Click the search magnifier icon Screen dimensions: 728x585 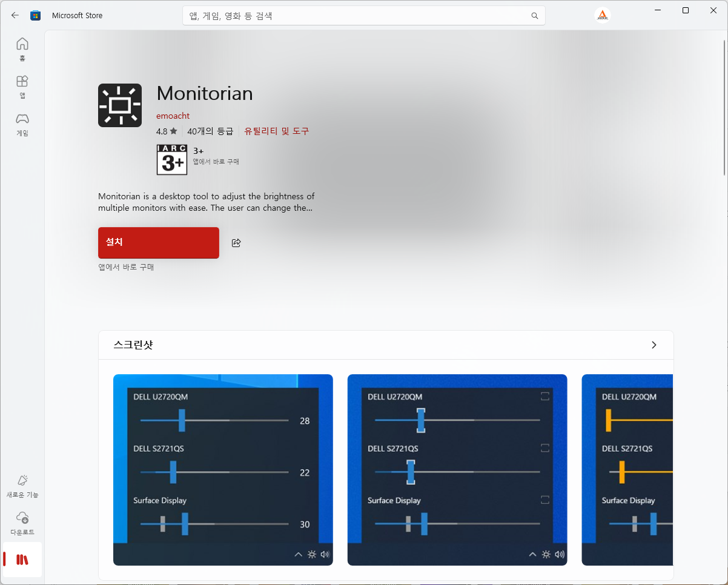tap(534, 16)
